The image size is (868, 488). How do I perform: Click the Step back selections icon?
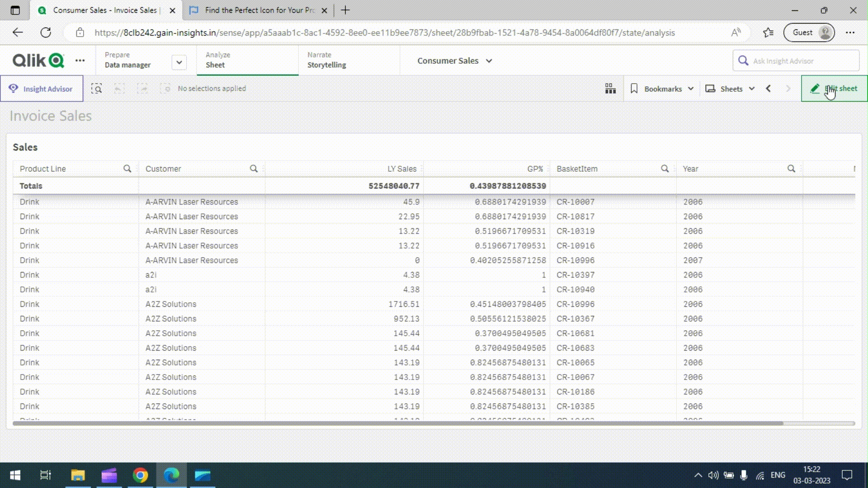[x=119, y=89]
